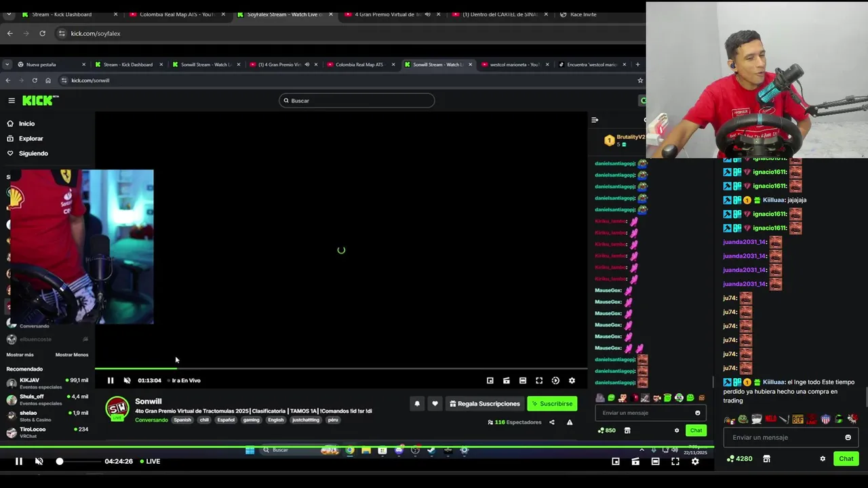Click Mostrar más in sidebar
The width and height of the screenshot is (868, 488).
point(20,354)
